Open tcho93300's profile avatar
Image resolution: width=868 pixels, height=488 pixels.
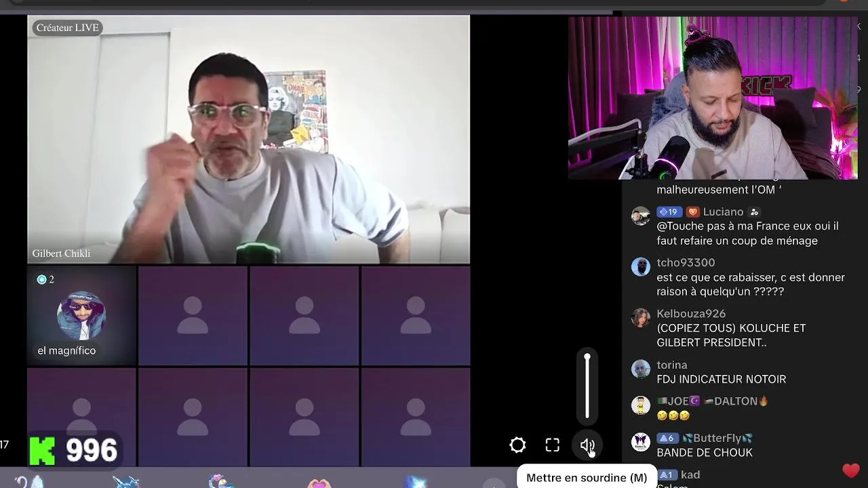(641, 267)
